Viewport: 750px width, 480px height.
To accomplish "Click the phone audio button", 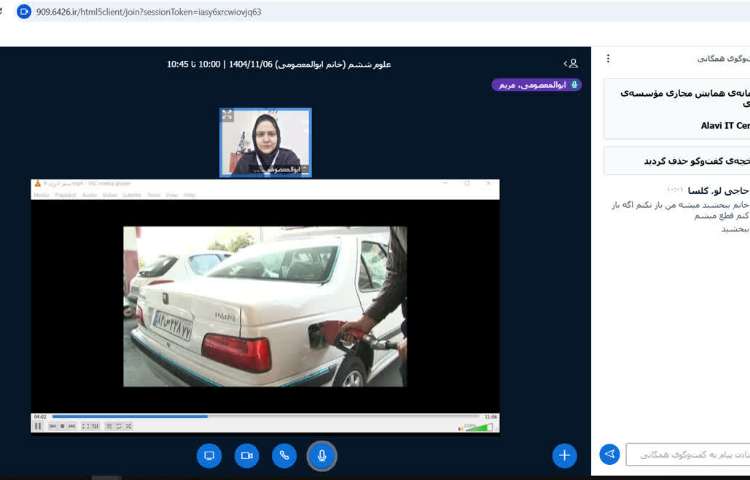I will click(284, 456).
